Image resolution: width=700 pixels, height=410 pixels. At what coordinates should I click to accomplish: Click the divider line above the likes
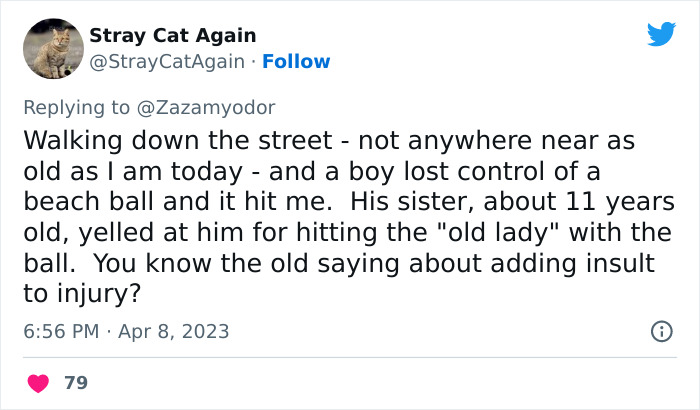coord(349,357)
